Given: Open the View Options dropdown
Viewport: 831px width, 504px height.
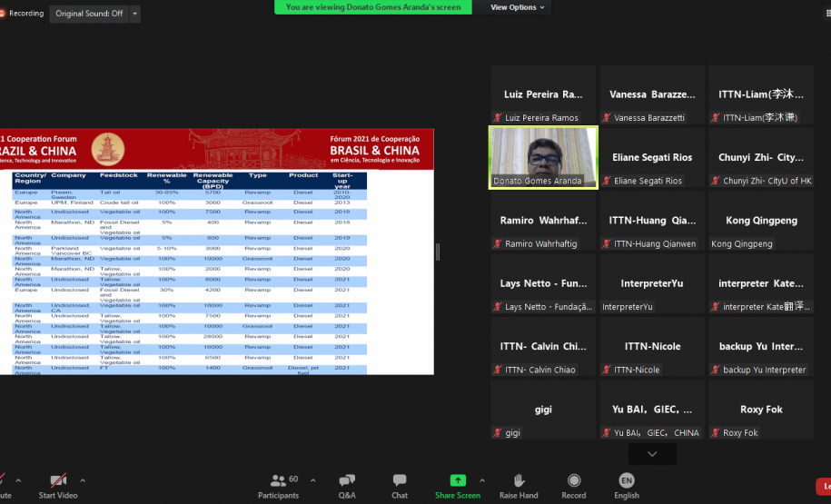Looking at the screenshot, I should point(519,7).
